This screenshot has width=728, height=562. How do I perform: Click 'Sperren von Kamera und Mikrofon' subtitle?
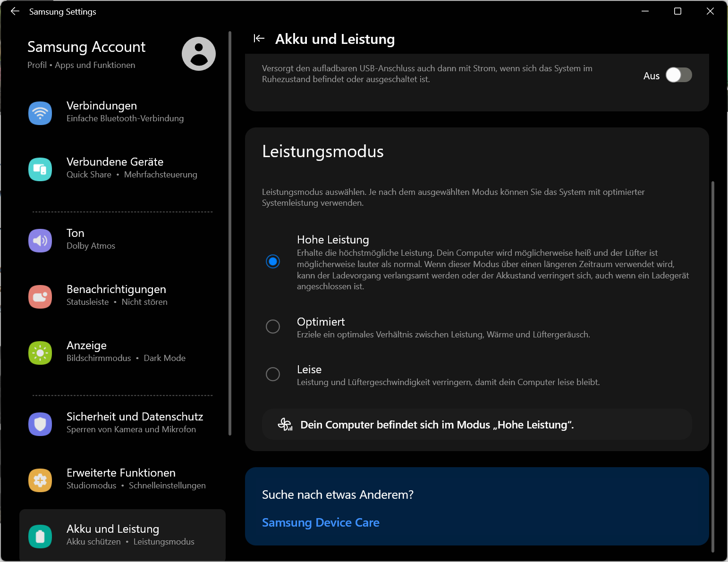(x=131, y=429)
